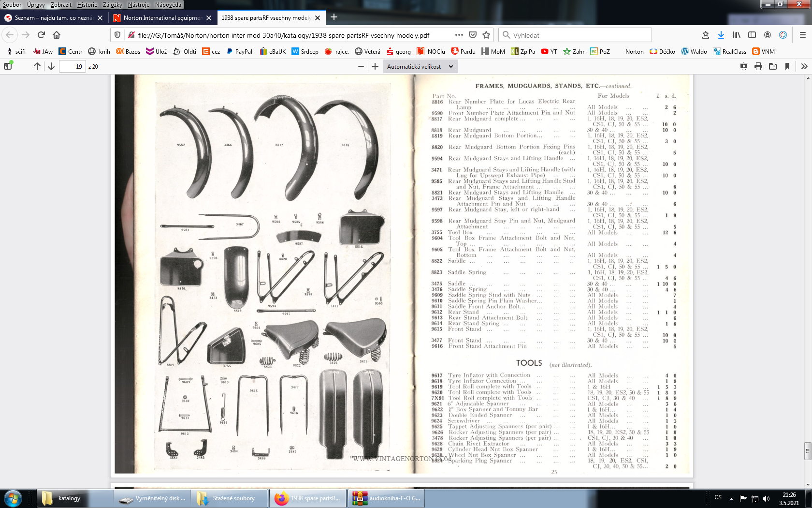
Task: Open the volume tray icon
Action: tap(766, 498)
